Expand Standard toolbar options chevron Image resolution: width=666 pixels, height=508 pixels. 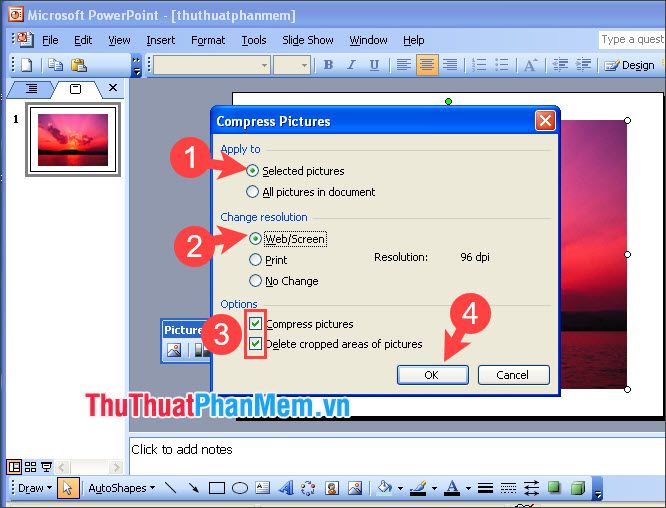pos(136,66)
